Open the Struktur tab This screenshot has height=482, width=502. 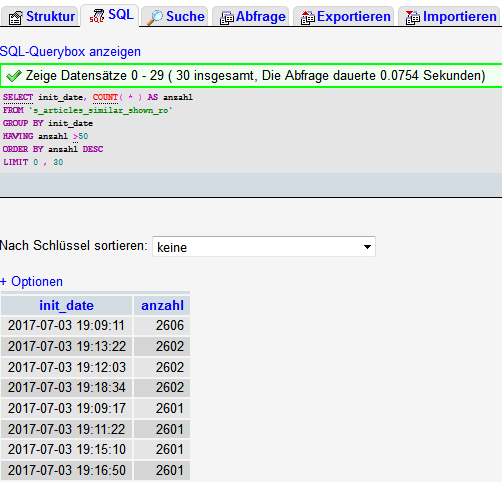tap(40, 17)
